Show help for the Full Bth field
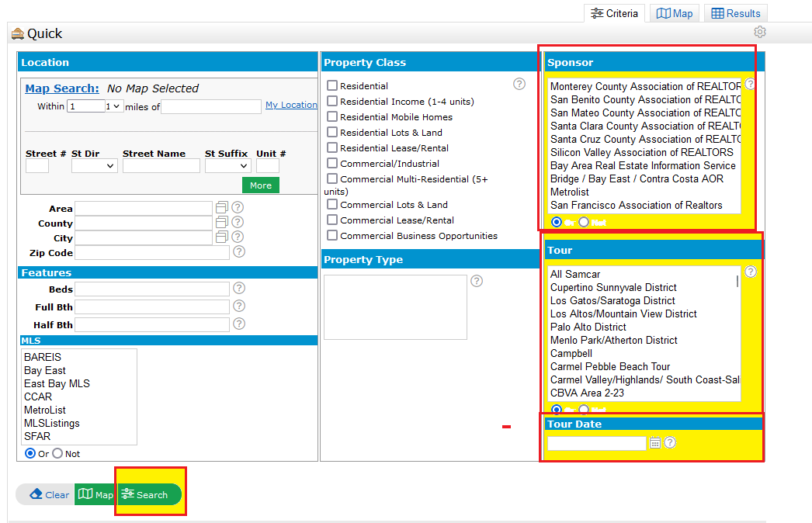Image resolution: width=812 pixels, height=523 pixels. tap(239, 306)
